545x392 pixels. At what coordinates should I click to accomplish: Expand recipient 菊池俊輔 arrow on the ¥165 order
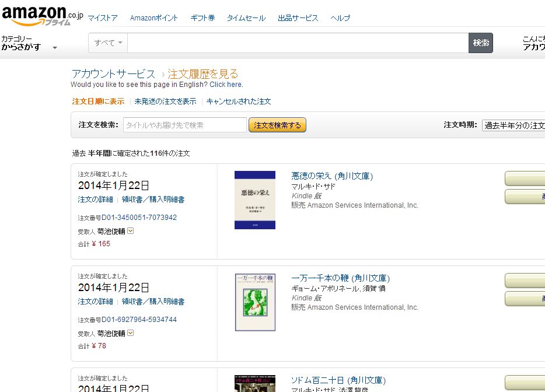click(x=130, y=231)
